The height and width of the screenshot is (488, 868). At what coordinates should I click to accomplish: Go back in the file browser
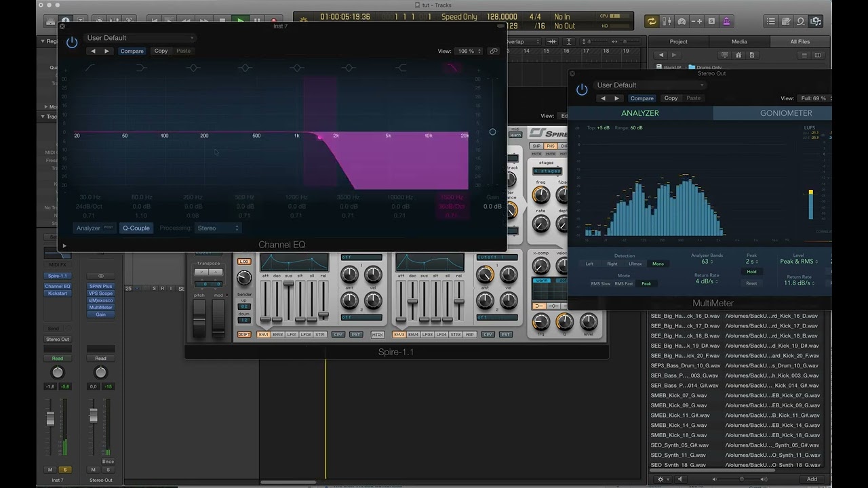(660, 55)
